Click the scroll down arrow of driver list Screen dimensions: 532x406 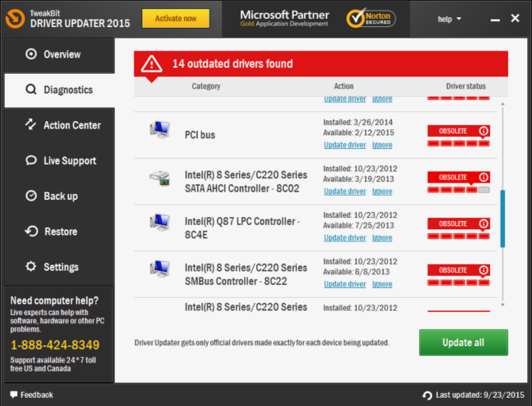pos(503,304)
